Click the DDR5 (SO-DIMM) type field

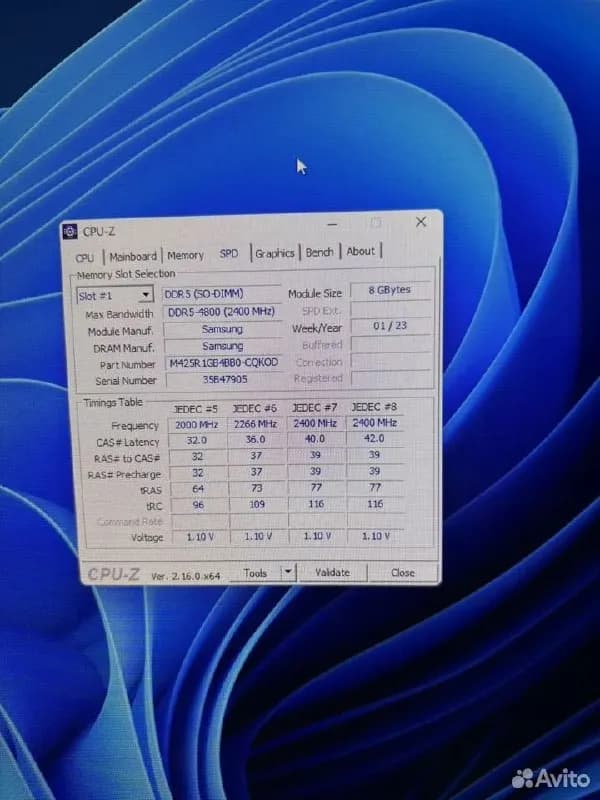[221, 294]
